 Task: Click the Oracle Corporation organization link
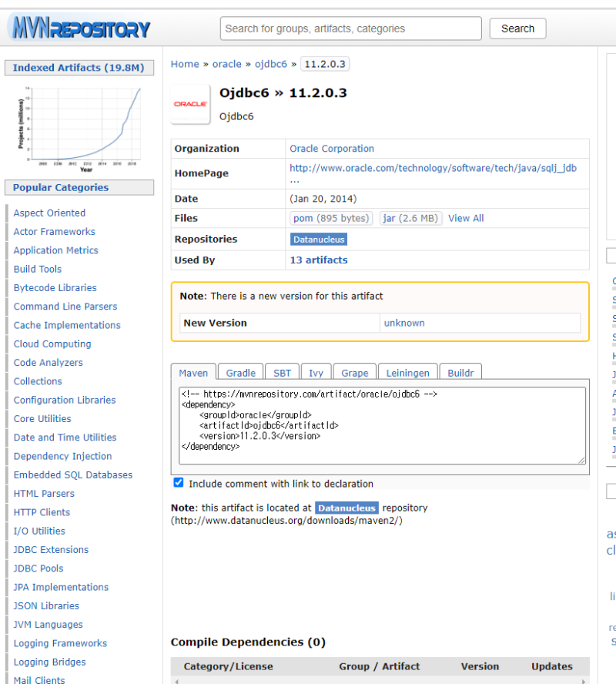tap(331, 148)
